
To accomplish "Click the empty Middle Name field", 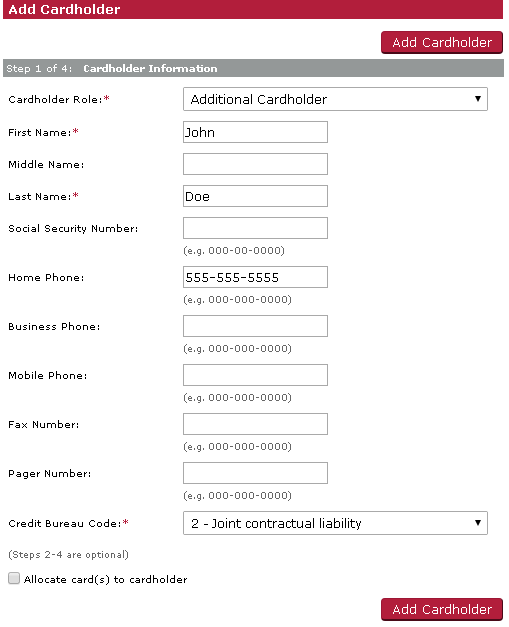I will click(255, 164).
